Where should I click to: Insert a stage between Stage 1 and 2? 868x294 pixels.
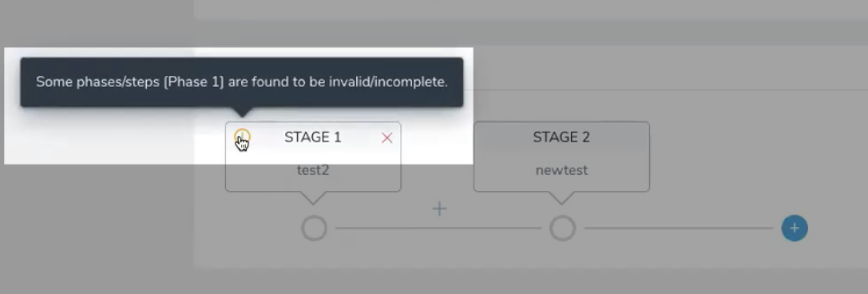pos(439,209)
